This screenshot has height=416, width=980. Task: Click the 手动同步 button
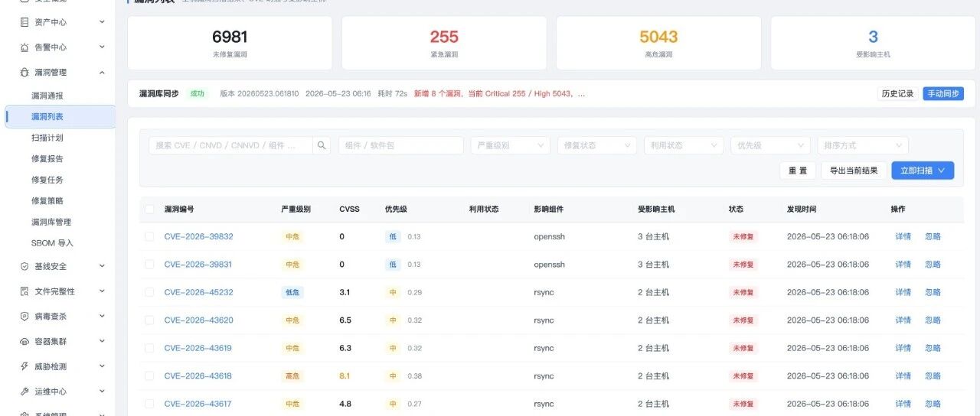tap(943, 93)
